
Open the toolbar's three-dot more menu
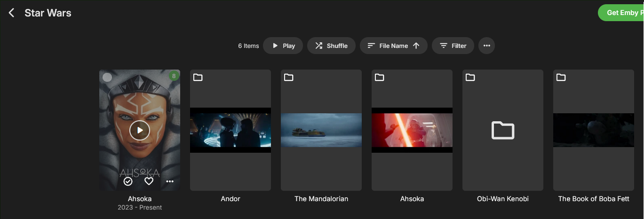[487, 46]
